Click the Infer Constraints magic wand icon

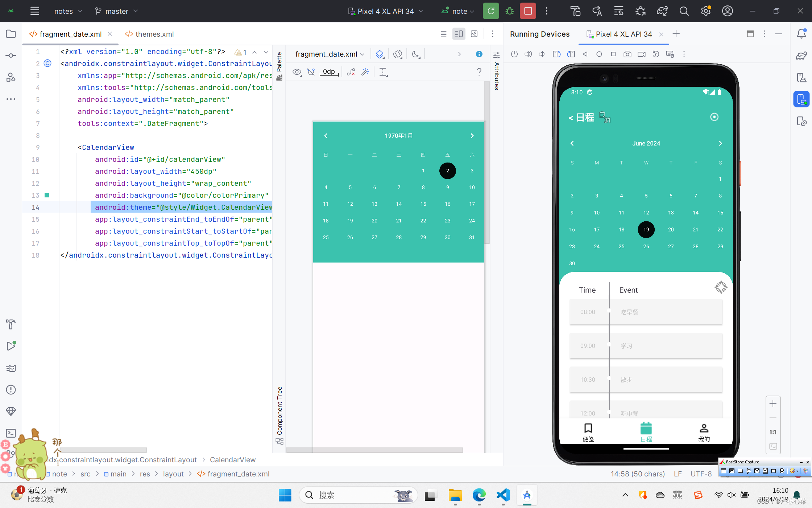click(365, 72)
